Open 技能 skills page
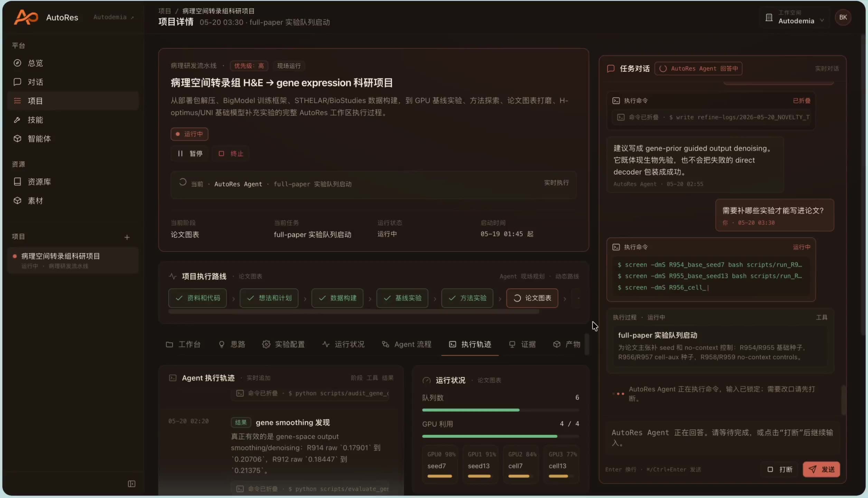The height and width of the screenshot is (498, 868). [x=73, y=120]
